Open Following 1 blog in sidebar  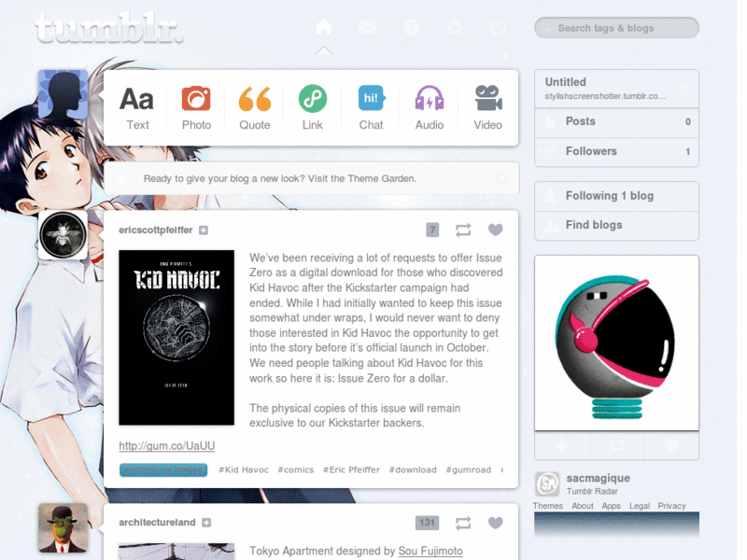(x=616, y=196)
